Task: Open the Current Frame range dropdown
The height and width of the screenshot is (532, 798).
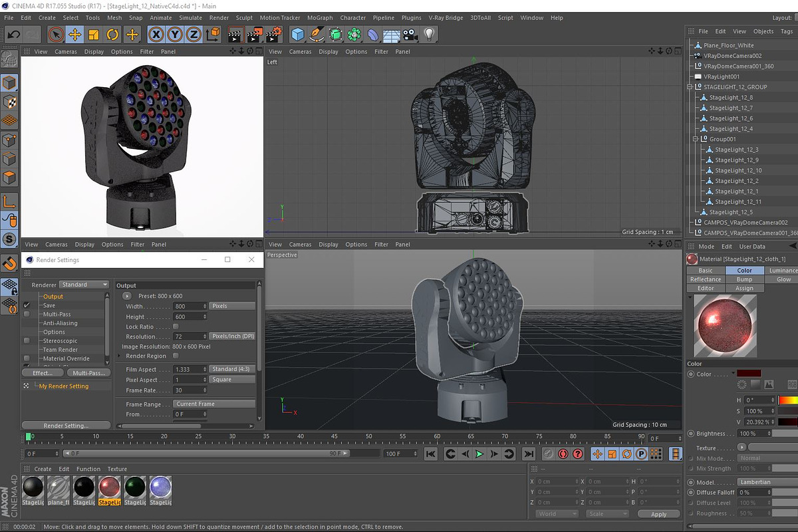Action: click(215, 404)
